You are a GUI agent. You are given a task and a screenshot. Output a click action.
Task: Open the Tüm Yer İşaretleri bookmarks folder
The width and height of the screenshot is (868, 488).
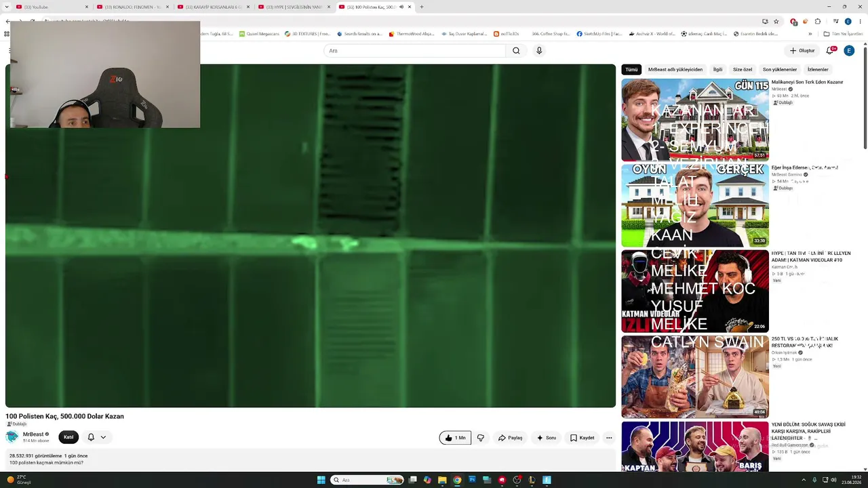click(x=843, y=34)
